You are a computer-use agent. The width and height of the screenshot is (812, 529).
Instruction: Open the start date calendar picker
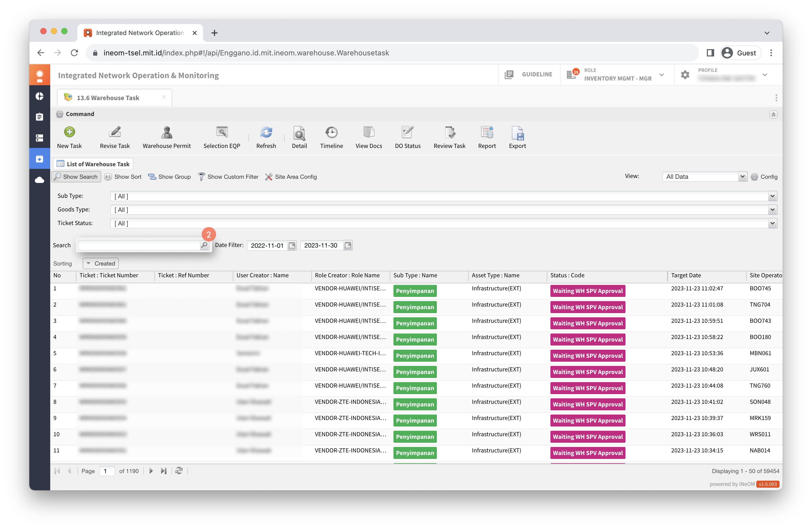(292, 245)
